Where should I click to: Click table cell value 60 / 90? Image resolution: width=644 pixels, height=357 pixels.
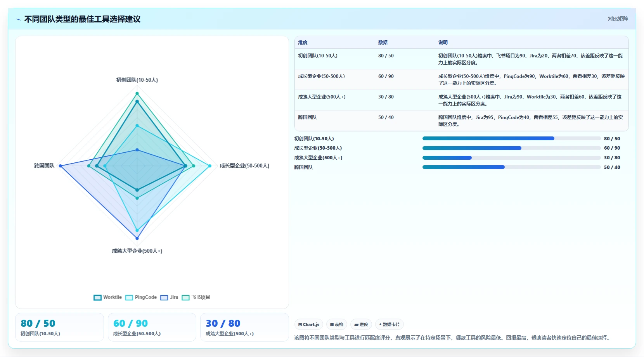click(x=386, y=76)
